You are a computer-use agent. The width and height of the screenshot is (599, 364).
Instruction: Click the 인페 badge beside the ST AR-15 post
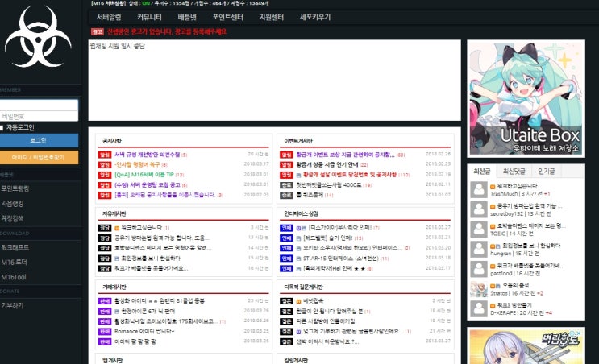[286, 259]
